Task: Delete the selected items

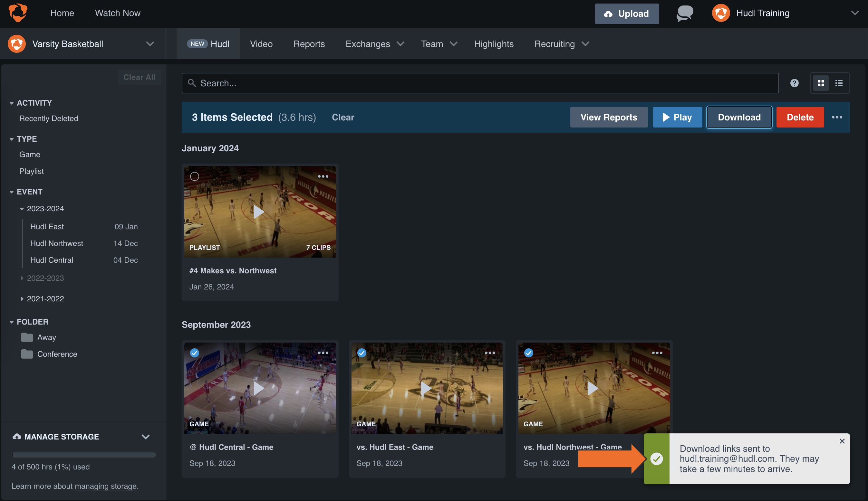Action: click(x=800, y=117)
